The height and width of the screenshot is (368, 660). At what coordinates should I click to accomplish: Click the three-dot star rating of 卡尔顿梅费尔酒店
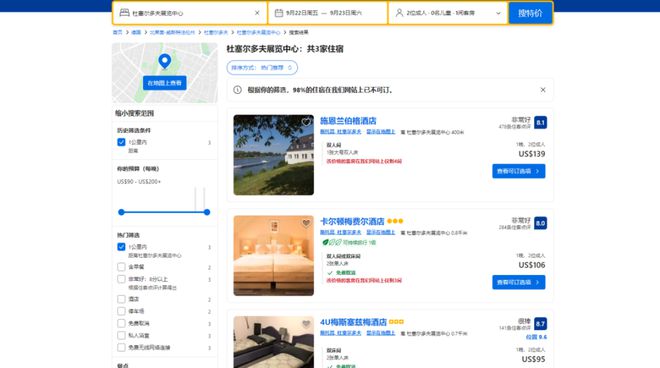tap(395, 221)
